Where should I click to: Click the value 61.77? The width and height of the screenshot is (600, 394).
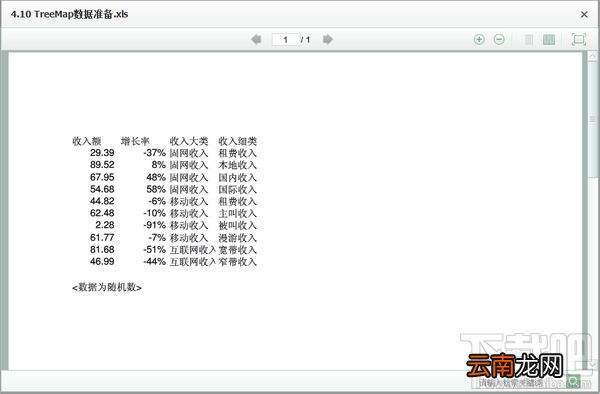(x=102, y=238)
